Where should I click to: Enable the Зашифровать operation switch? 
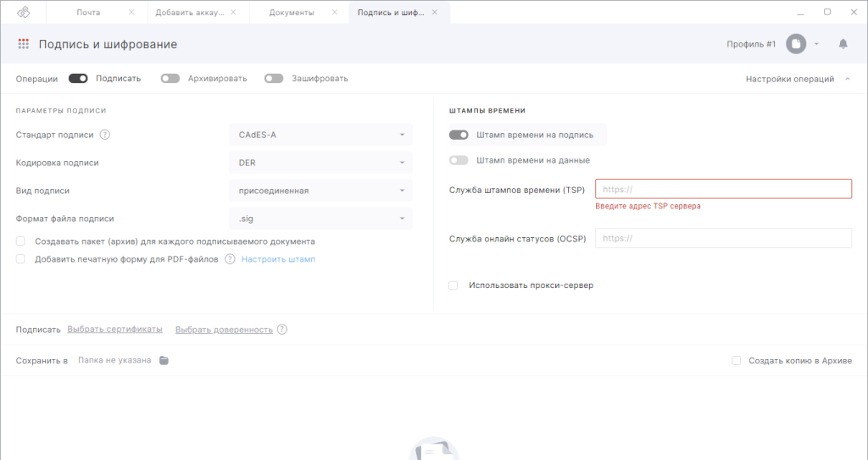(x=273, y=79)
